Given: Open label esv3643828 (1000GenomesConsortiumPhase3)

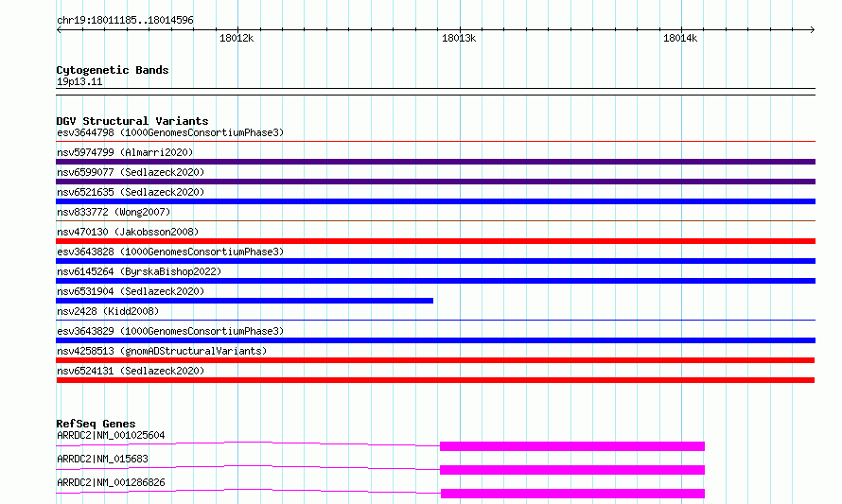Looking at the screenshot, I should point(170,252).
